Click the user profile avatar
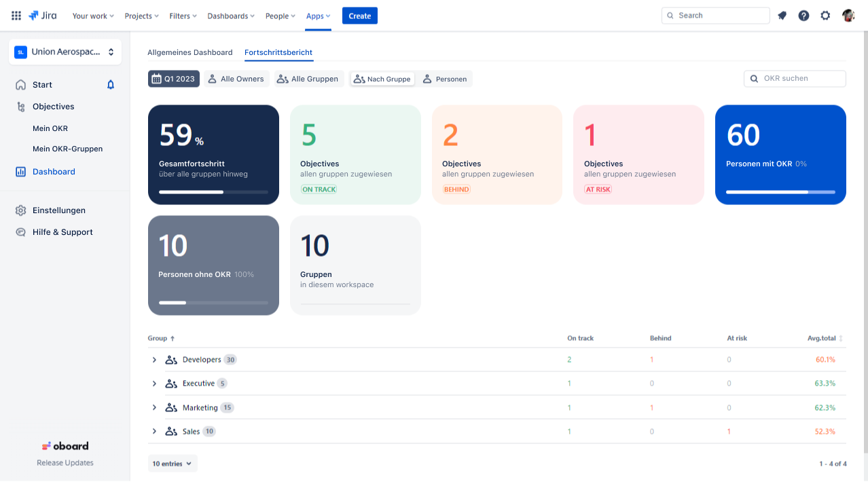Viewport: 868px width, 482px height. 848,16
